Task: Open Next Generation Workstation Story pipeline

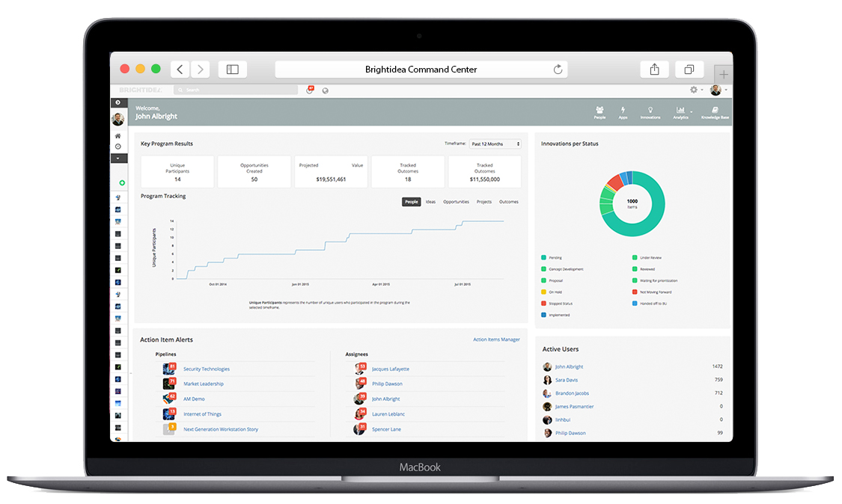Action: point(221,429)
